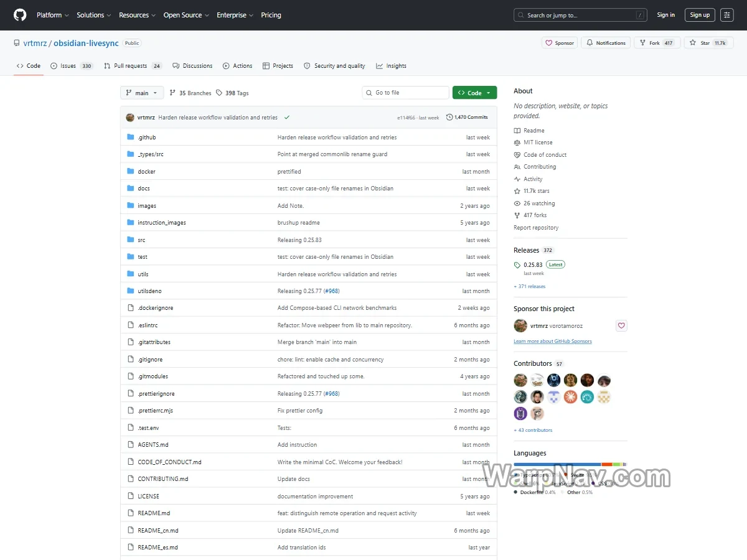Image resolution: width=747 pixels, height=560 pixels.
Task: Click sponsor heart button next to vorotamoroz
Action: 621,325
